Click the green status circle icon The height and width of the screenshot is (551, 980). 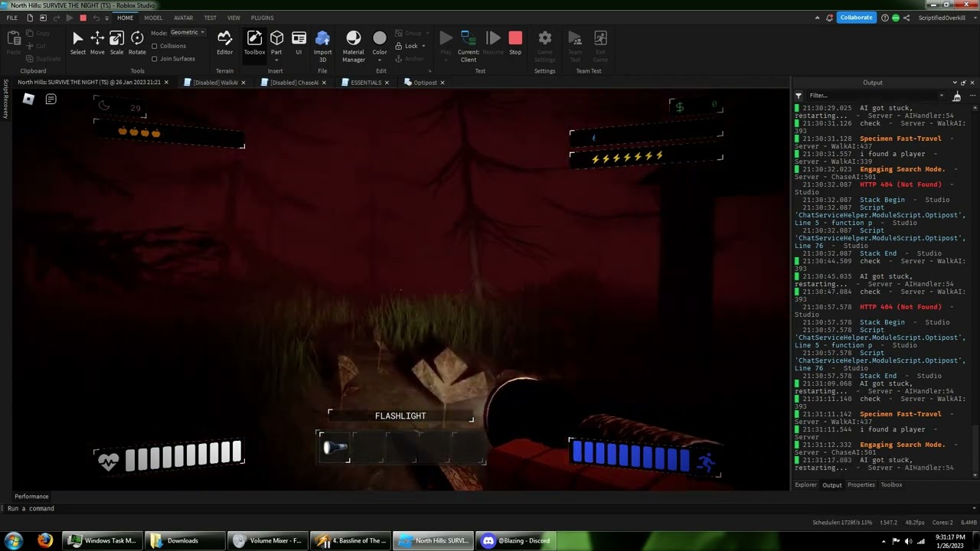896,18
